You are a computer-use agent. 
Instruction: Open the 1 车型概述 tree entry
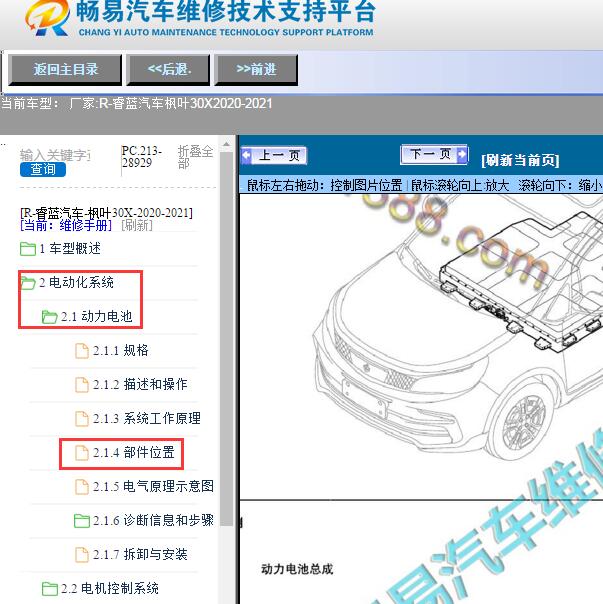70,248
